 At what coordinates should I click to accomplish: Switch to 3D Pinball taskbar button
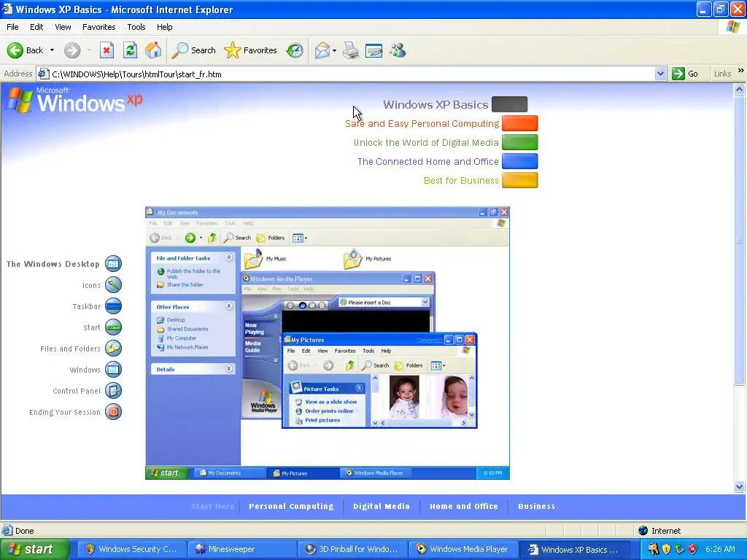pos(352,549)
